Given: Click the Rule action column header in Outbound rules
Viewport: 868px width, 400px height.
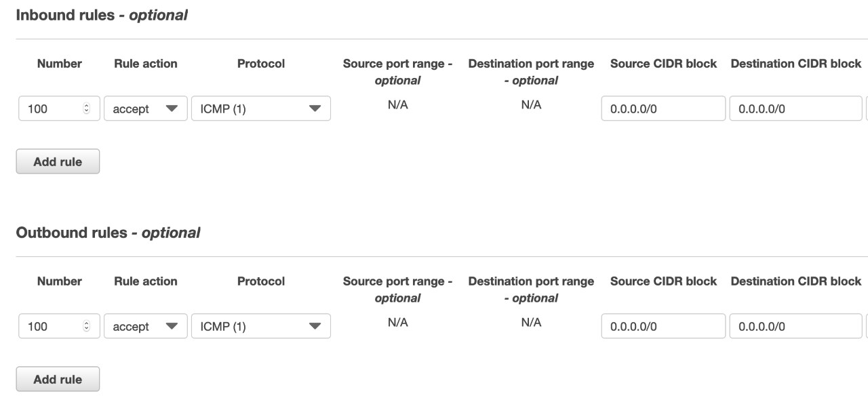Looking at the screenshot, I should click(x=146, y=281).
